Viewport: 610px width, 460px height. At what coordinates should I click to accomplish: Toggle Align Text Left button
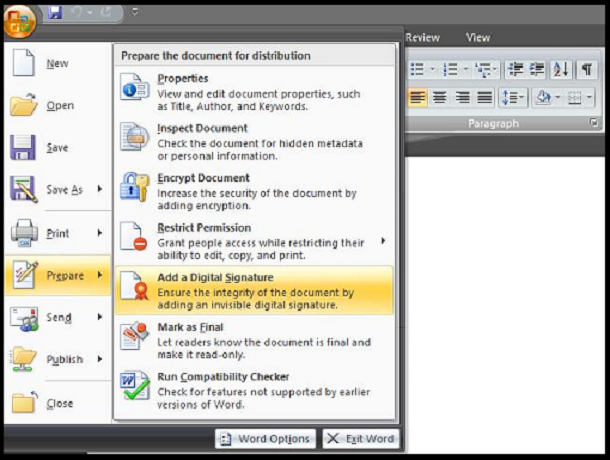(x=418, y=97)
